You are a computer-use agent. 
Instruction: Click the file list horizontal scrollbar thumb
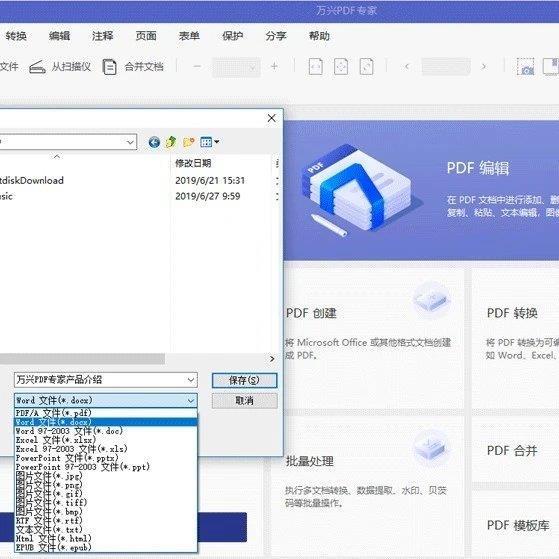pyautogui.click(x=82, y=359)
